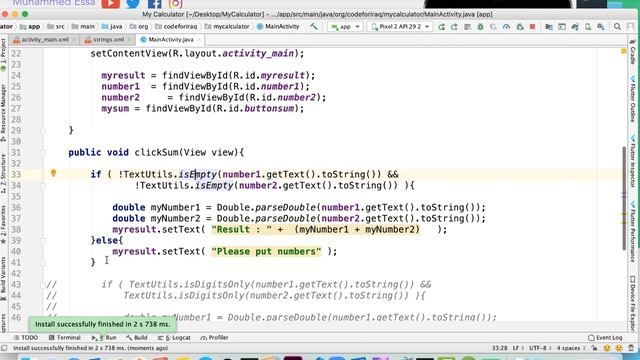Collapse the comment block fold at line 43
Image resolution: width=640 pixels, height=360 pixels.
43,284
